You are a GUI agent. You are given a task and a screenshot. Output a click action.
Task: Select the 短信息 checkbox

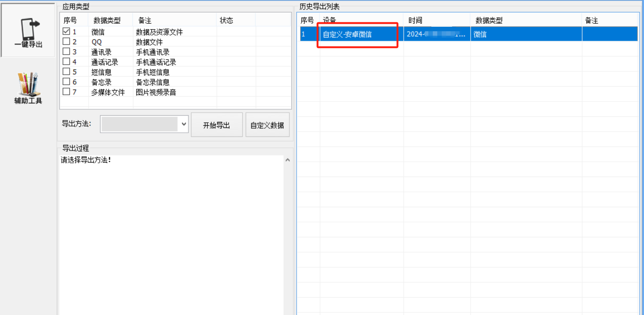click(x=67, y=72)
